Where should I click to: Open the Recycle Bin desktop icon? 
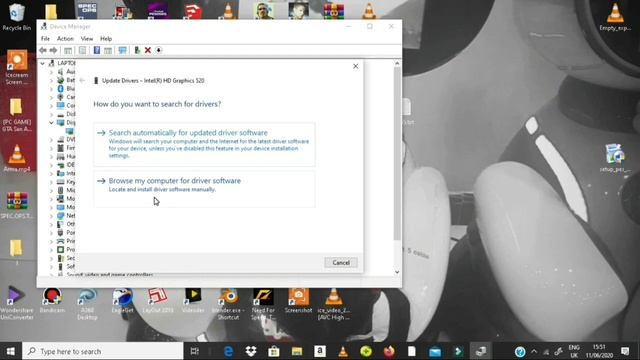pos(17,17)
